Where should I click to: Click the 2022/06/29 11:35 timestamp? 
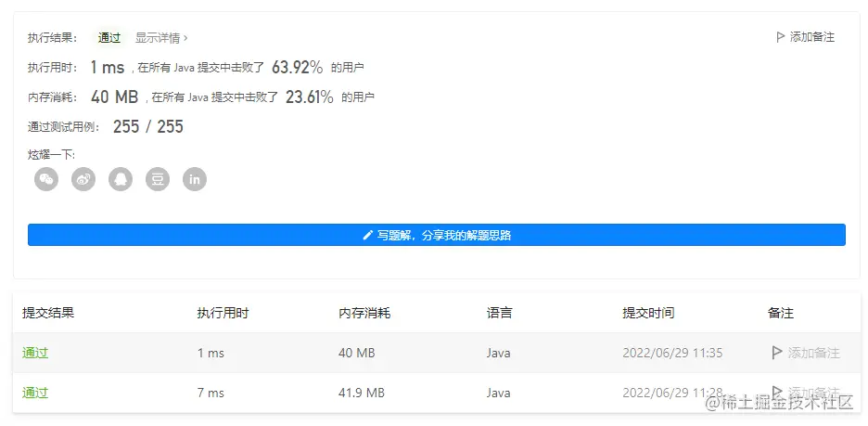coord(672,353)
